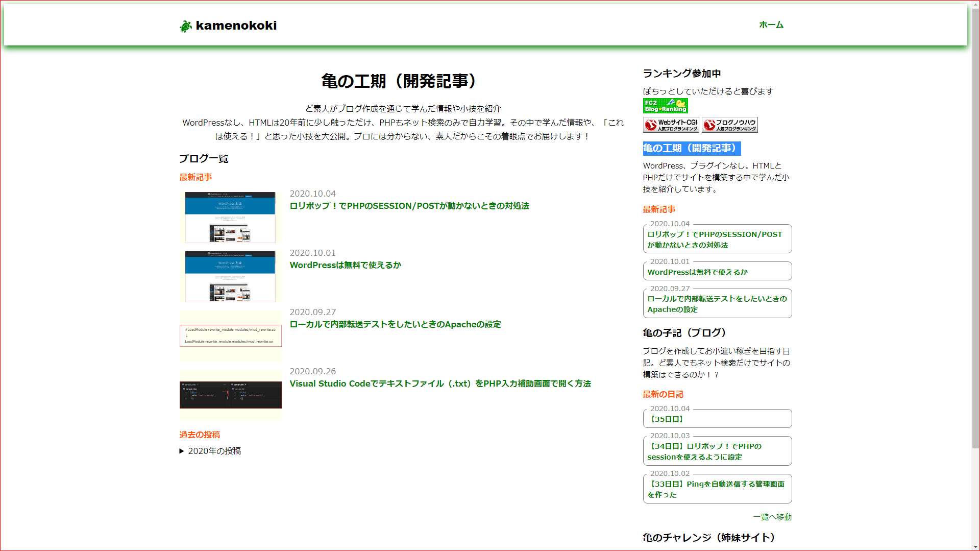Open the ローカルで内部転送テスト Apache設定 article
The width and height of the screenshot is (980, 551).
(x=395, y=324)
